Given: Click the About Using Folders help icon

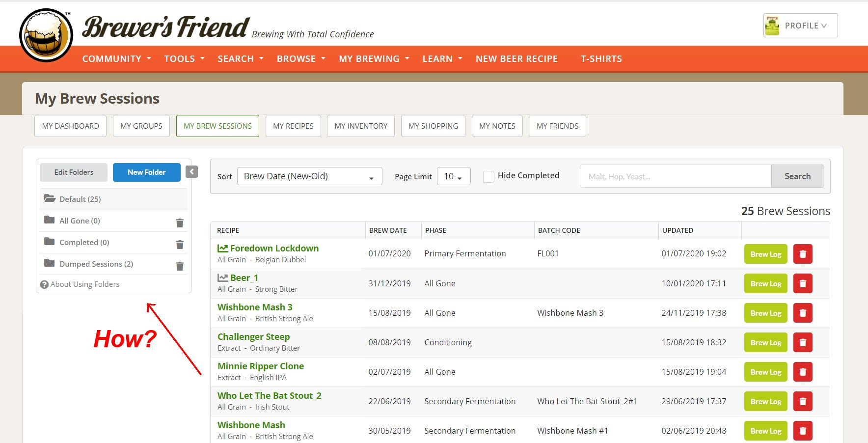Looking at the screenshot, I should [x=44, y=284].
